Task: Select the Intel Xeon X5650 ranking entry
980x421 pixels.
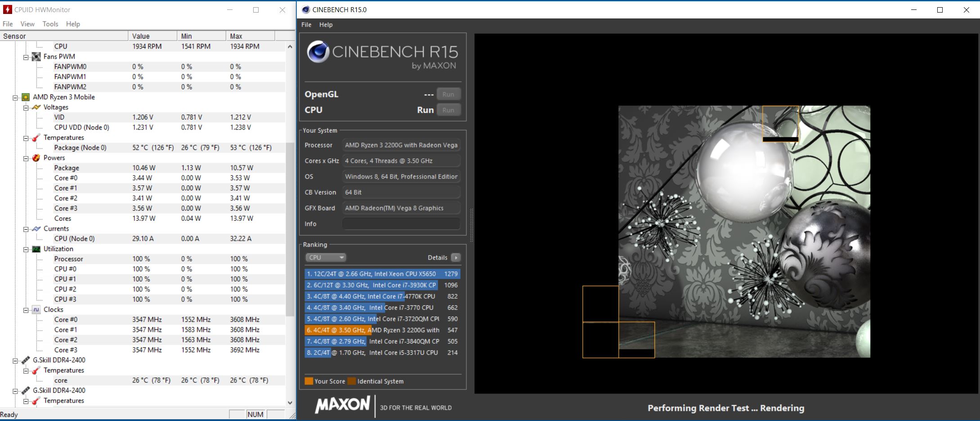Action: point(382,274)
